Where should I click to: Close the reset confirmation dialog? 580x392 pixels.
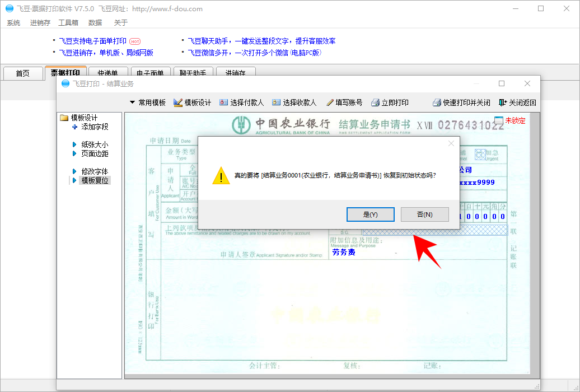pos(451,143)
